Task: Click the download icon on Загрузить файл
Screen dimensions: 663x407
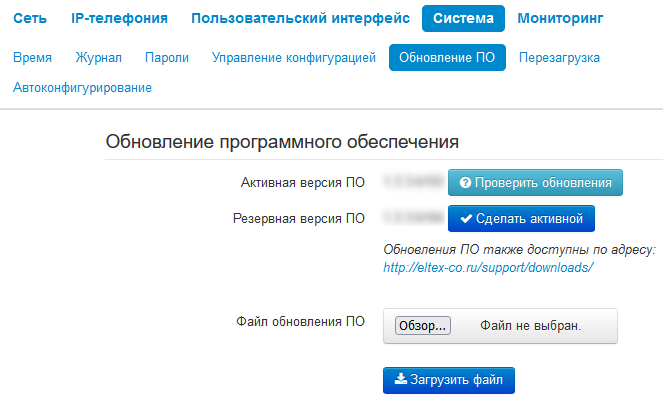Action: [401, 380]
